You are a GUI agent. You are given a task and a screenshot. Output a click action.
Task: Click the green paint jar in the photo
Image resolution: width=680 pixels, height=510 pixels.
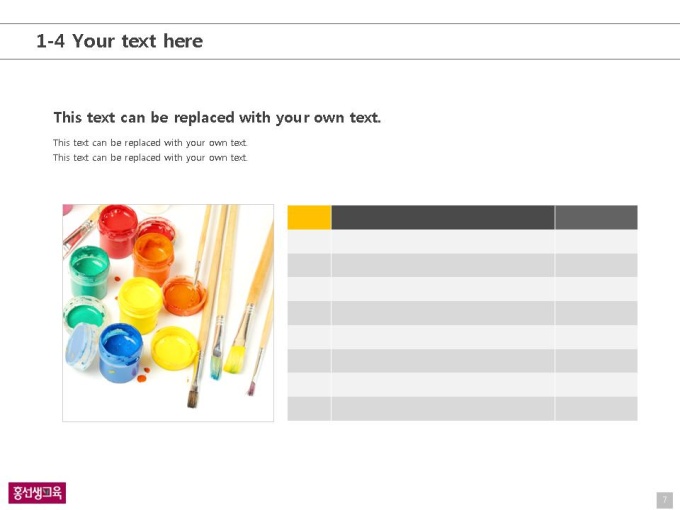[89, 271]
